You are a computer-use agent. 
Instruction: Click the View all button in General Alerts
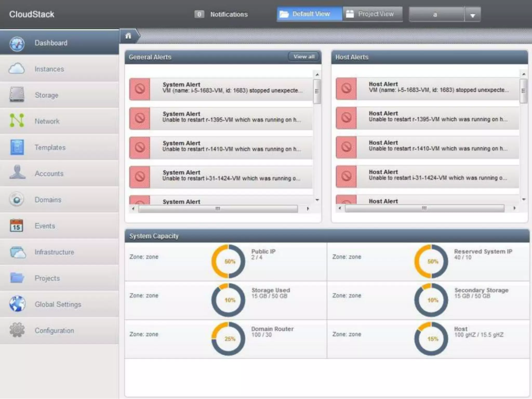[304, 57]
